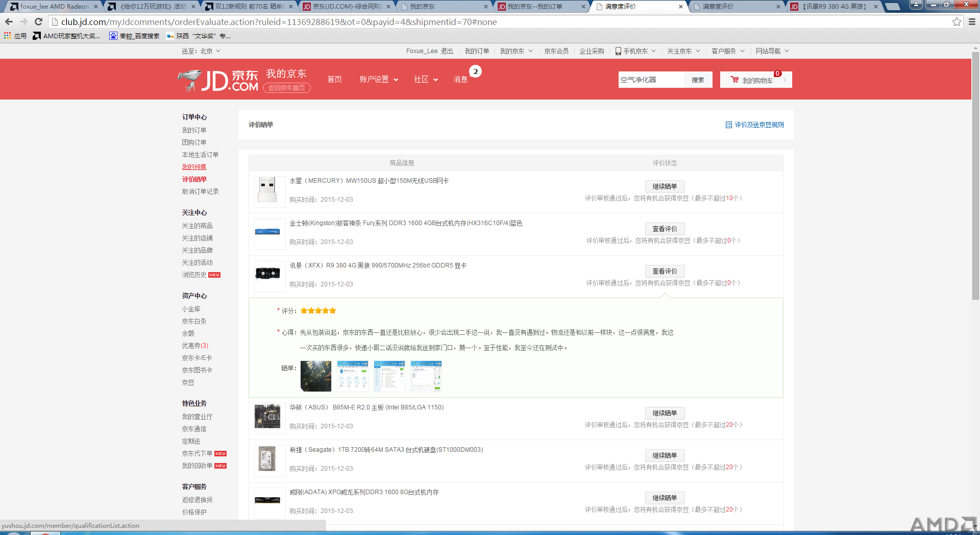This screenshot has height=535, width=980.
Task: Switch to the 双12新规则 browser tab
Action: (x=249, y=7)
